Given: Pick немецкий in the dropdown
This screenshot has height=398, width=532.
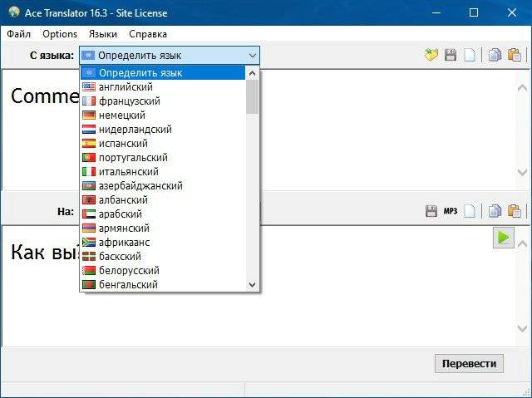Looking at the screenshot, I should point(163,115).
